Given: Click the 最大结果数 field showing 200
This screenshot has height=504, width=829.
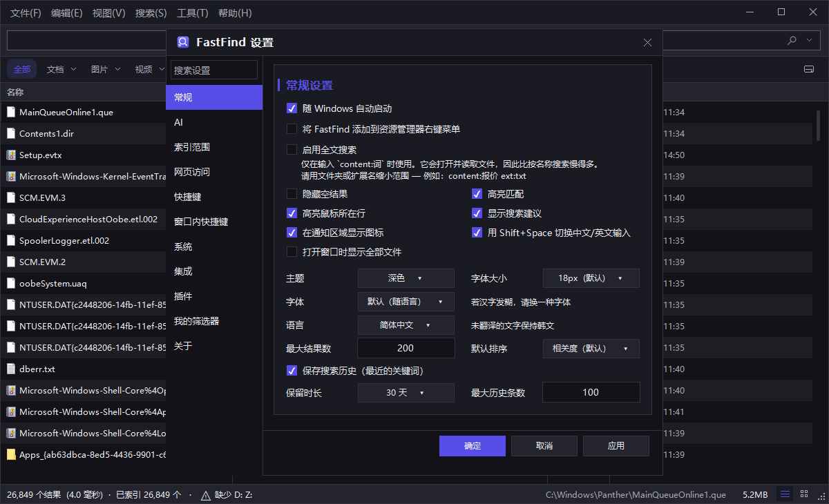Looking at the screenshot, I should coord(406,348).
